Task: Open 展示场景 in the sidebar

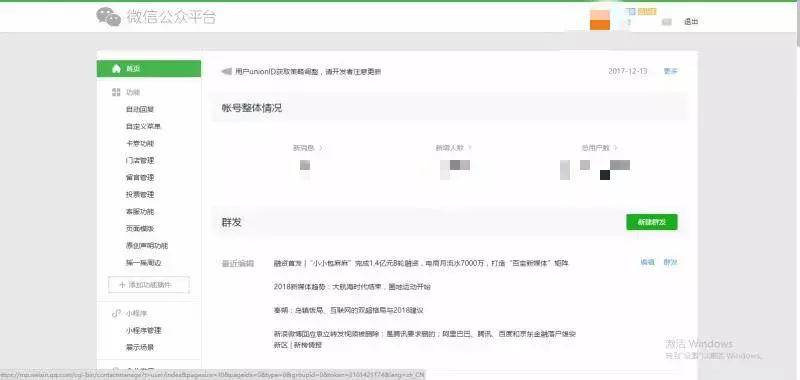Action: 140,347
